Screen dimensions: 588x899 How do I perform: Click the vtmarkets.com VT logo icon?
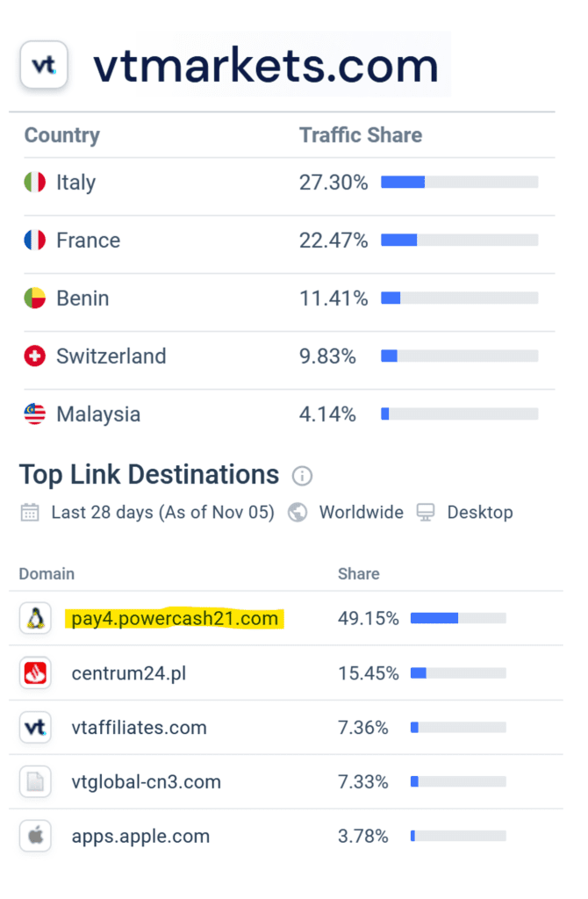point(44,65)
